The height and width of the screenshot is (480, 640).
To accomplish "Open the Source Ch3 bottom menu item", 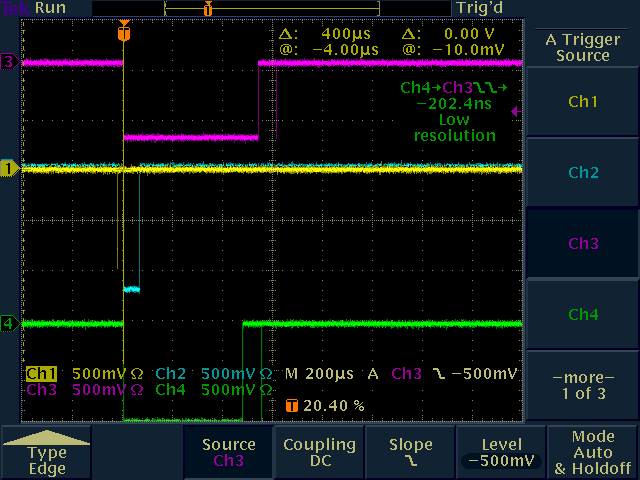I will coord(229,452).
